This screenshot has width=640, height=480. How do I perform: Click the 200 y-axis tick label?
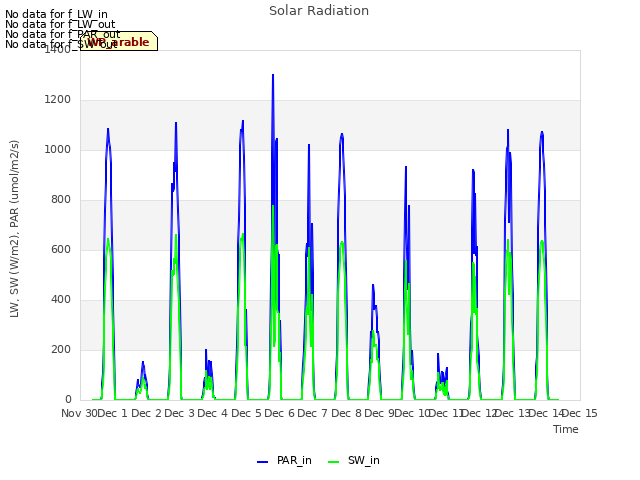(61, 349)
